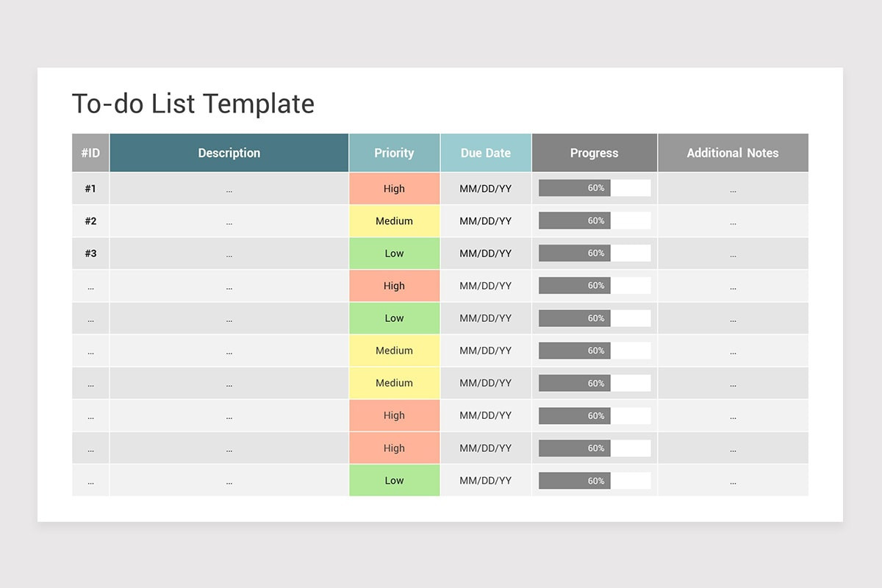
Task: Select the #1 ID cell
Action: point(90,188)
